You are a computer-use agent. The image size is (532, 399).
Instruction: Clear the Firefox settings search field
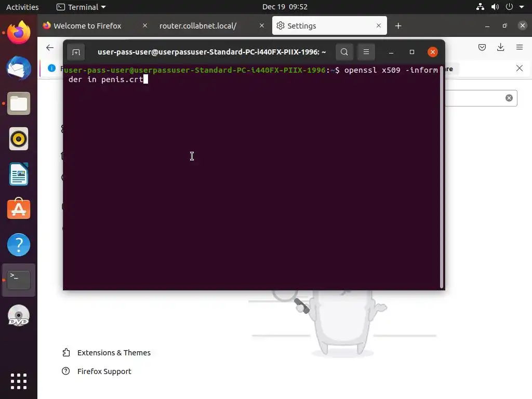click(x=509, y=98)
